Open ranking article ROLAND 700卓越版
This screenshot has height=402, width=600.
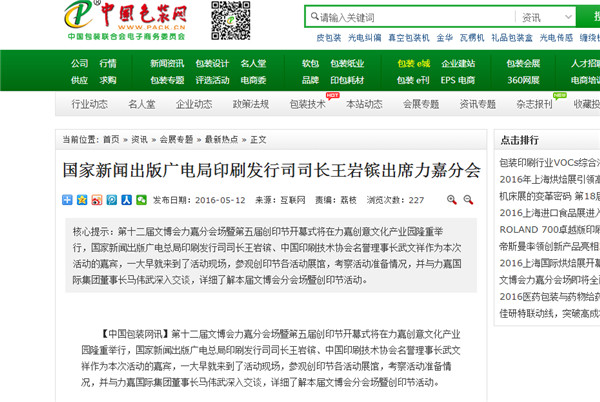click(x=549, y=229)
